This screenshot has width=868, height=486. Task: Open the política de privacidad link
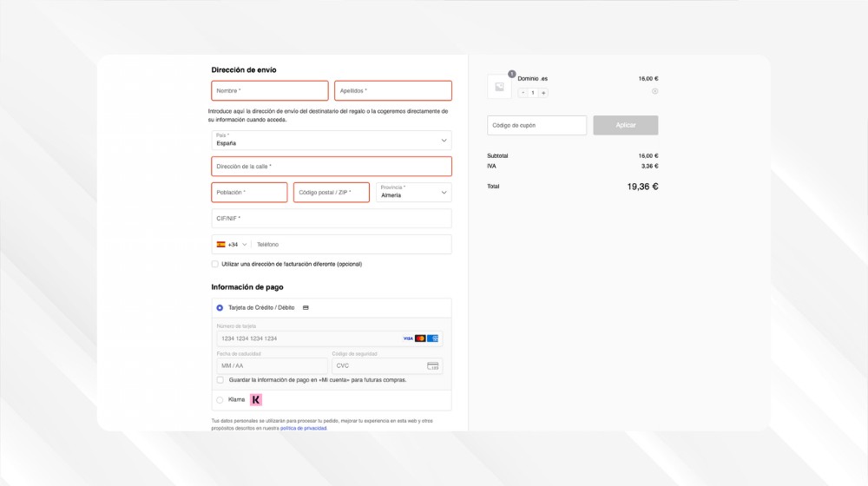303,428
